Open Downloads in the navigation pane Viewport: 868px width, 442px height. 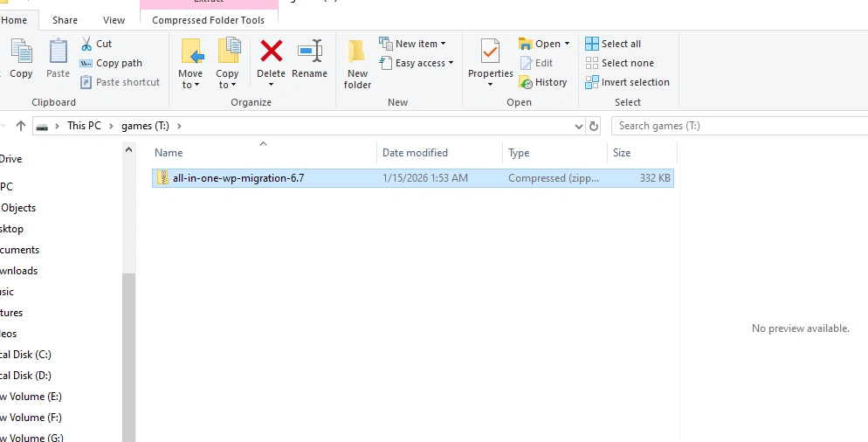click(19, 271)
